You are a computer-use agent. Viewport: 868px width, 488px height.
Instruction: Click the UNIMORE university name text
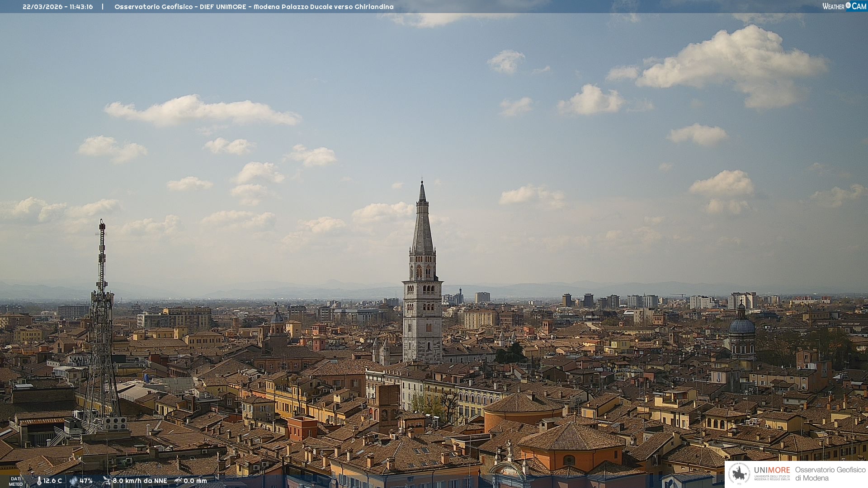tap(772, 470)
